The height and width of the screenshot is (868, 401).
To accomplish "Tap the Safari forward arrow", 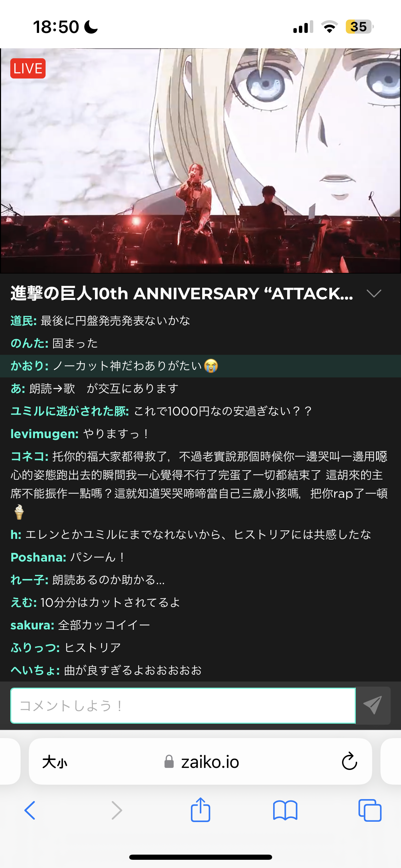I will pyautogui.click(x=117, y=810).
